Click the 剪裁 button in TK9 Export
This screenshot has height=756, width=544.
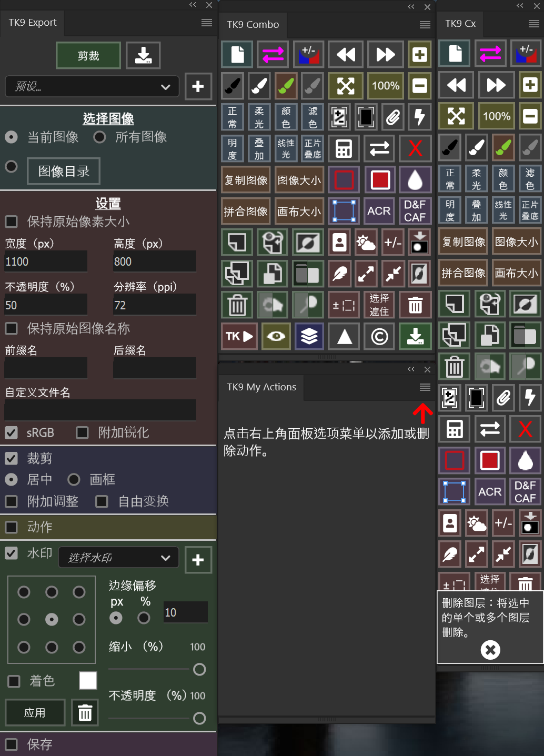pos(88,55)
